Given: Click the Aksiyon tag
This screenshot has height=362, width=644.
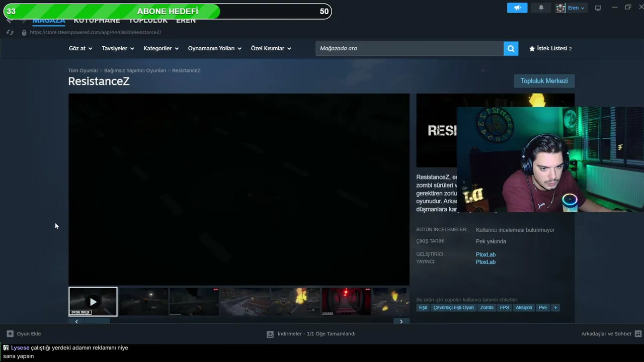Looking at the screenshot, I should pos(524,307).
